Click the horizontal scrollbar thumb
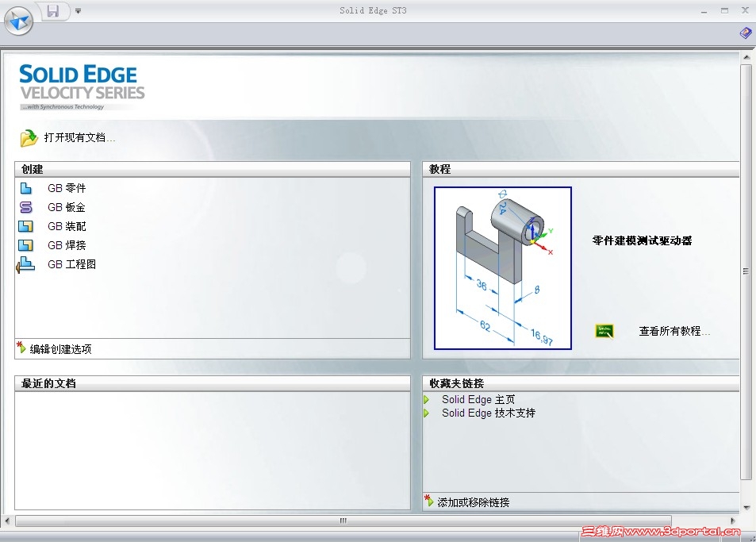756x542 pixels. coord(343,521)
